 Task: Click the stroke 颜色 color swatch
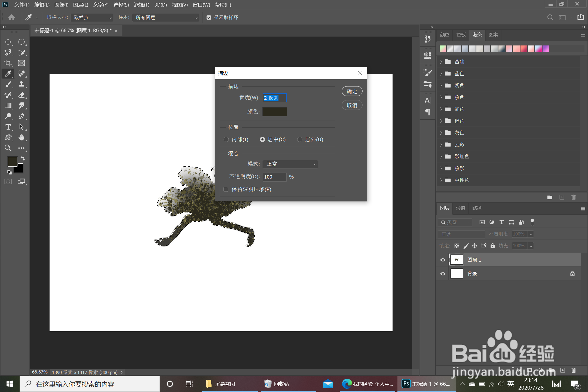pyautogui.click(x=274, y=112)
